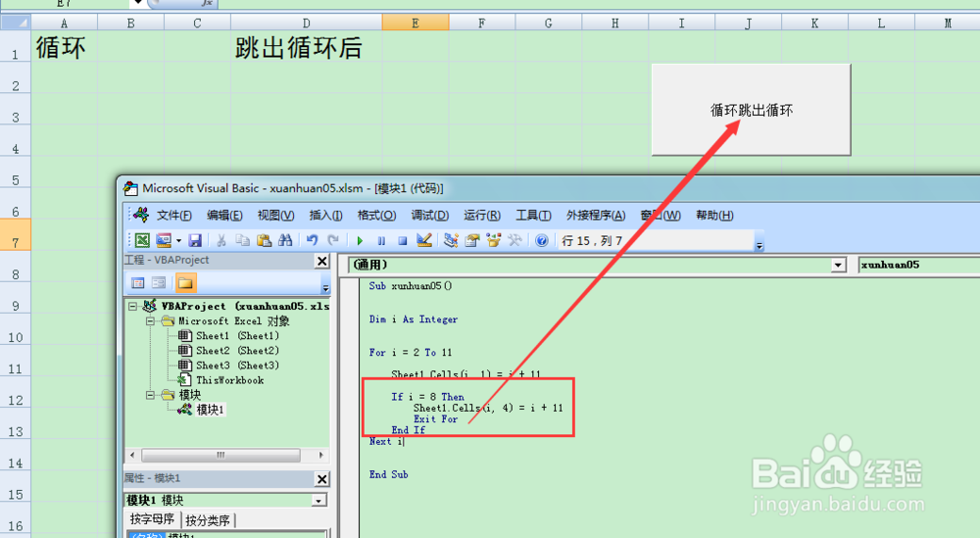
Task: Open the Project Explorer icon
Action: click(x=451, y=240)
